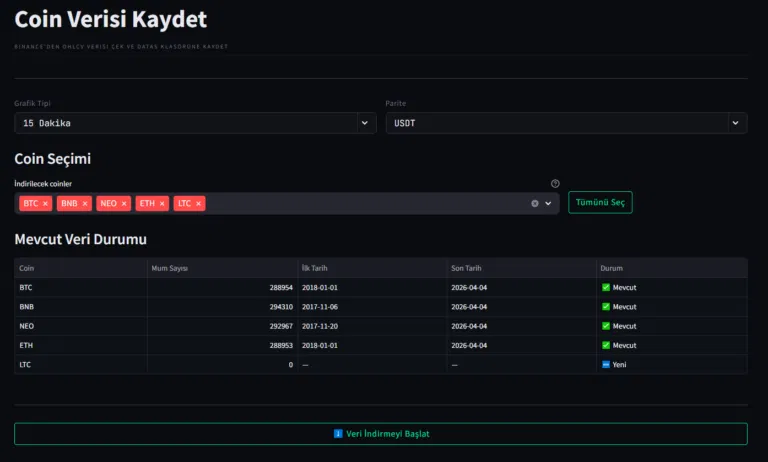Expand the coin multiselect chevron
The width and height of the screenshot is (768, 462).
coord(548,203)
